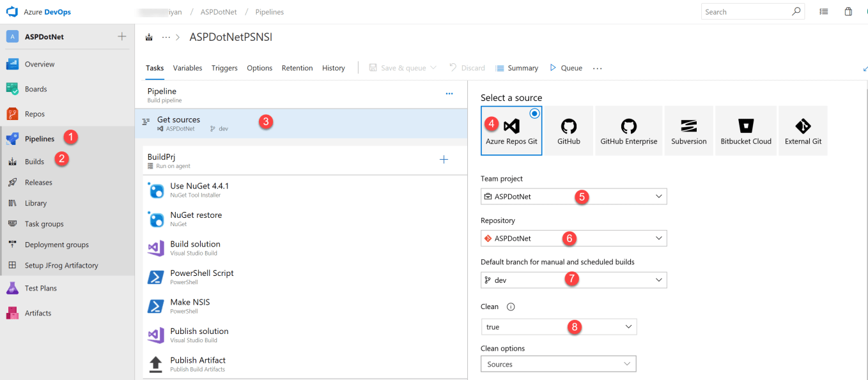Open the Pipeline ellipsis more options
Screen dimensions: 868x380
(x=449, y=93)
